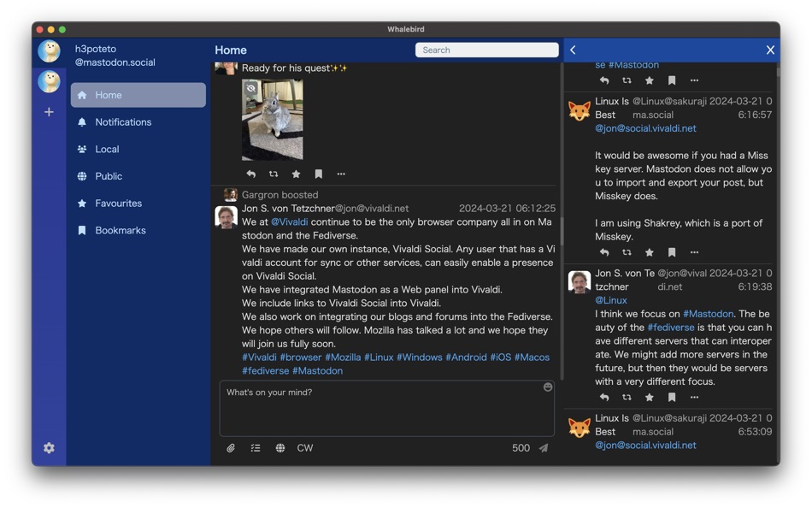Boost Linux Is Best Misskey post
The width and height of the screenshot is (812, 508).
pyautogui.click(x=627, y=252)
